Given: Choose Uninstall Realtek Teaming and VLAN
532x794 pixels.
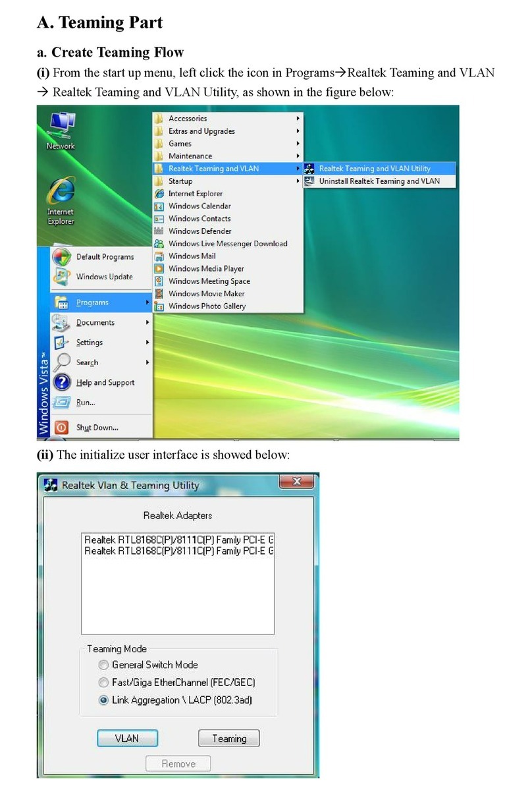Looking at the screenshot, I should (x=379, y=181).
